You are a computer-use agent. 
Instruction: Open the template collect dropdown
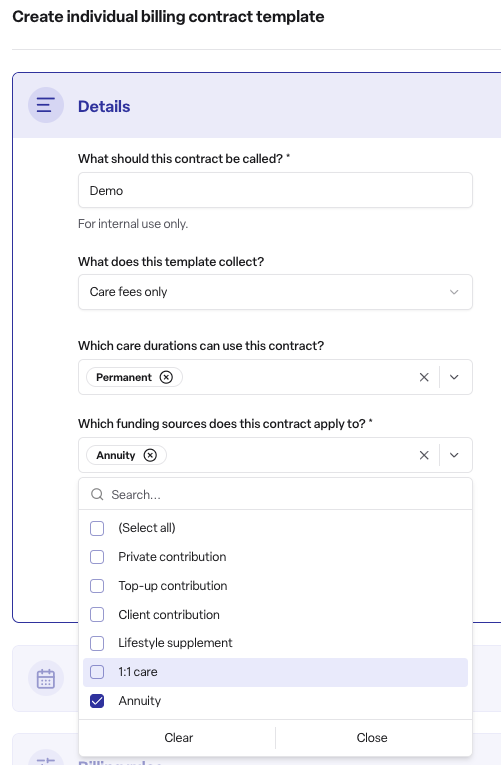(275, 292)
